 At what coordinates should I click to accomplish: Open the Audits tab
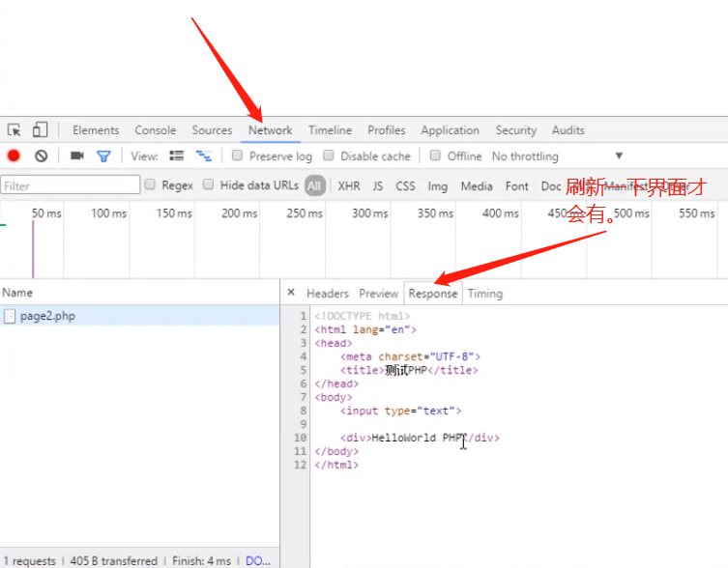point(568,130)
